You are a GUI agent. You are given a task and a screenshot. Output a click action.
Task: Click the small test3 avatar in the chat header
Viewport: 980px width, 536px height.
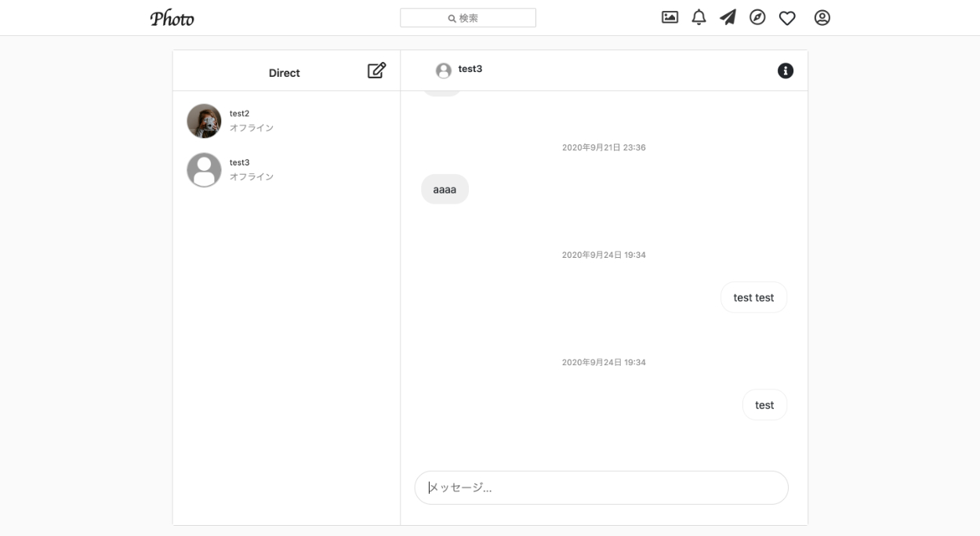(444, 71)
